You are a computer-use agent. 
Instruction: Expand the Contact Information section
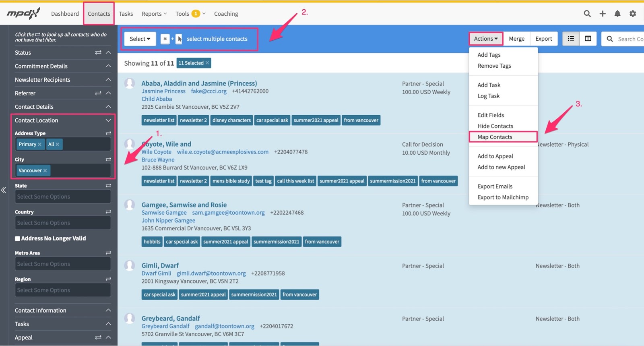[108, 311]
